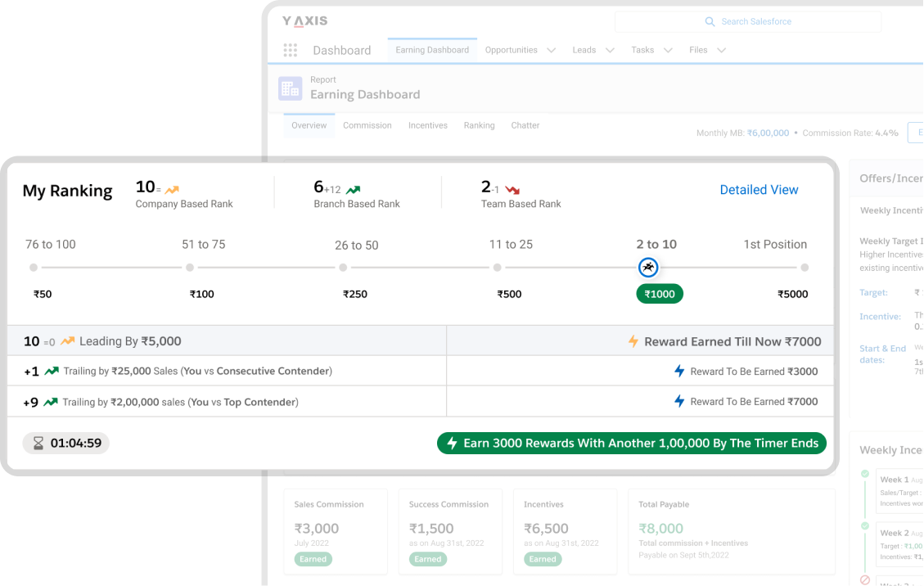Click the Commission Rate: 4.4% text
This screenshot has width=924, height=586.
pyautogui.click(x=850, y=133)
